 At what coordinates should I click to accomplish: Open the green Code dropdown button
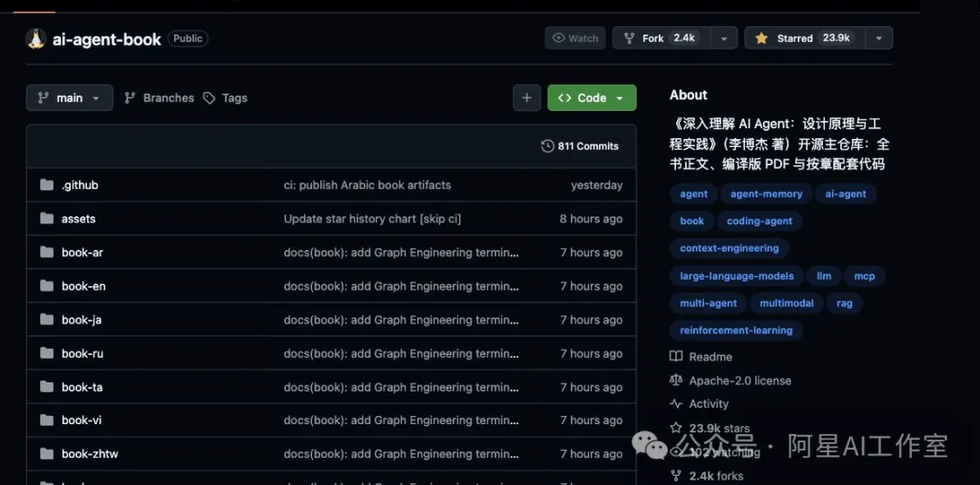592,97
